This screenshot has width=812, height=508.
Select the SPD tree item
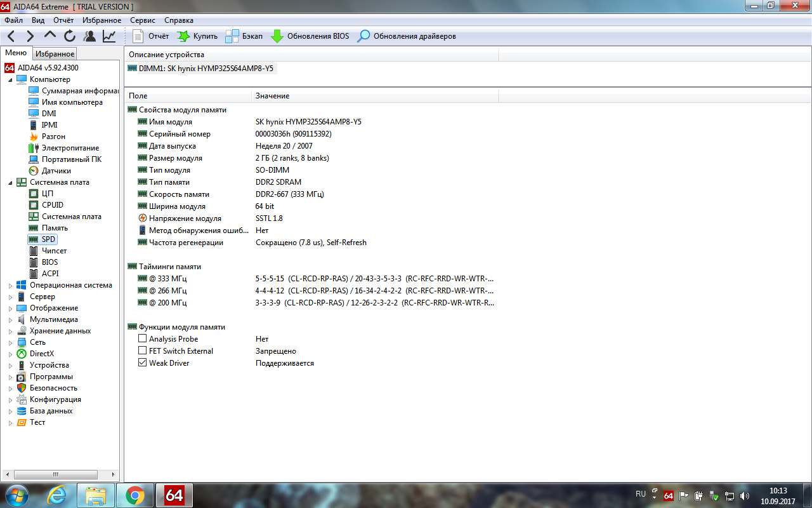[x=43, y=239]
